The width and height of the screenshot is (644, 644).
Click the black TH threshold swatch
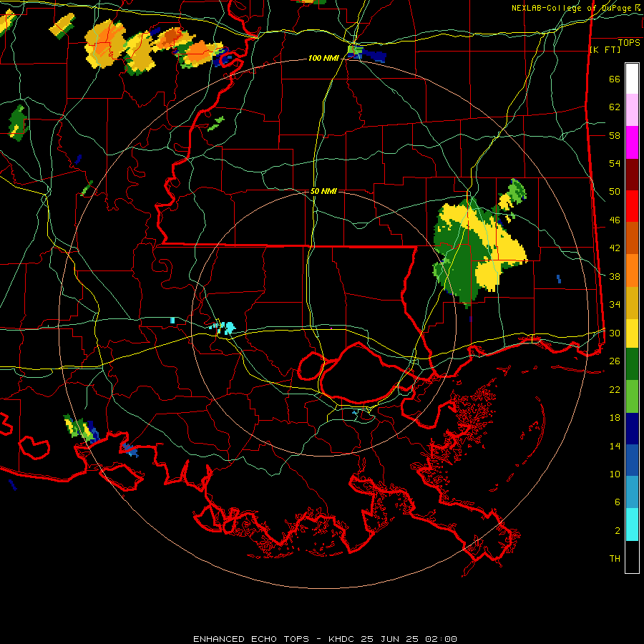click(x=632, y=557)
